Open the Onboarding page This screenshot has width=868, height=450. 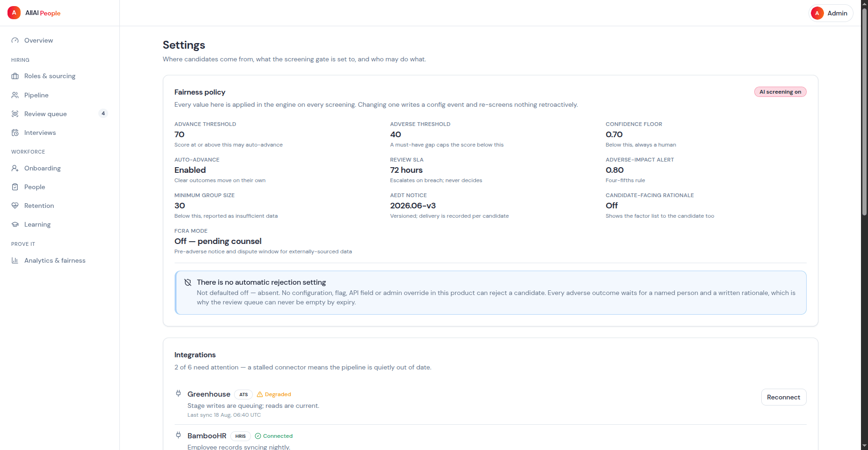(60, 168)
